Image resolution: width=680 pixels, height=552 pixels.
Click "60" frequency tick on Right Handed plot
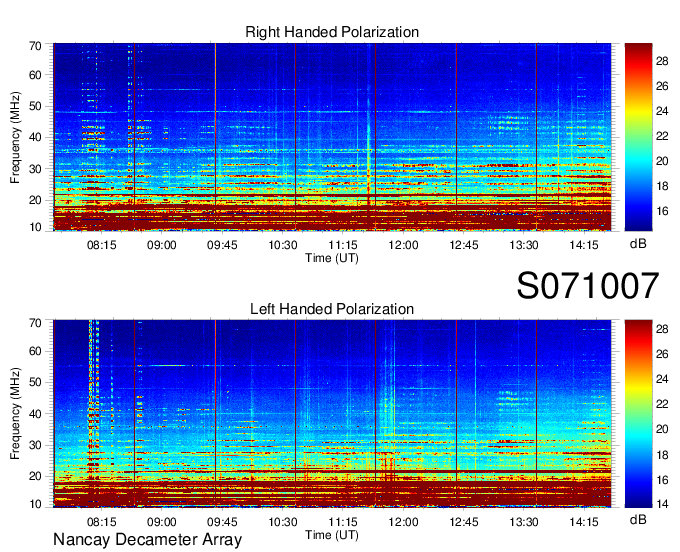35,75
